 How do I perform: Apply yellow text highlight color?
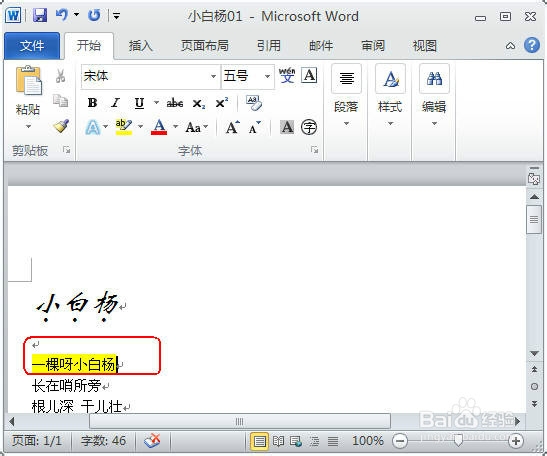[x=124, y=127]
